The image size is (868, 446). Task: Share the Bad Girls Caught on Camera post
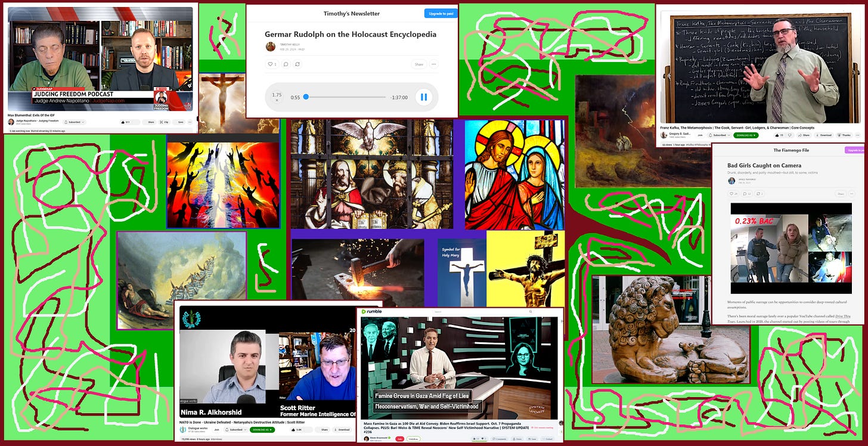(x=840, y=194)
